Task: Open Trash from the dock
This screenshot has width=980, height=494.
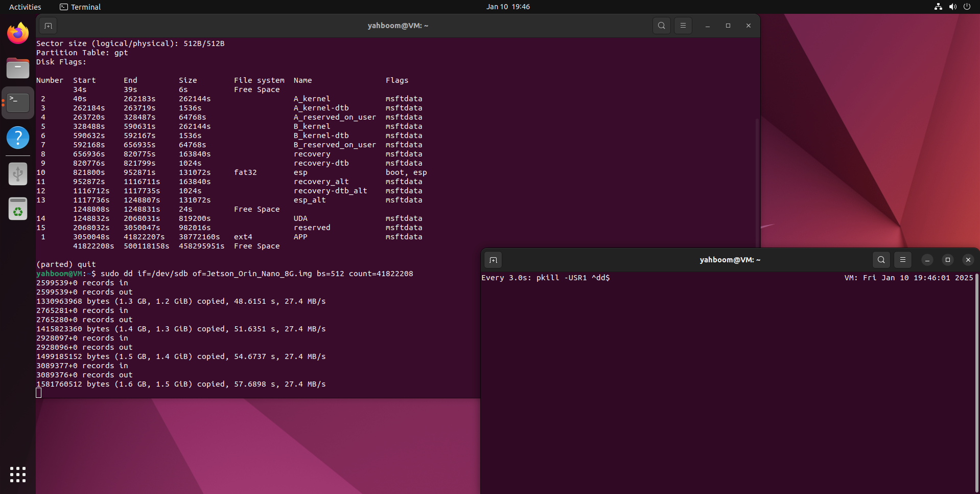Action: [x=18, y=209]
